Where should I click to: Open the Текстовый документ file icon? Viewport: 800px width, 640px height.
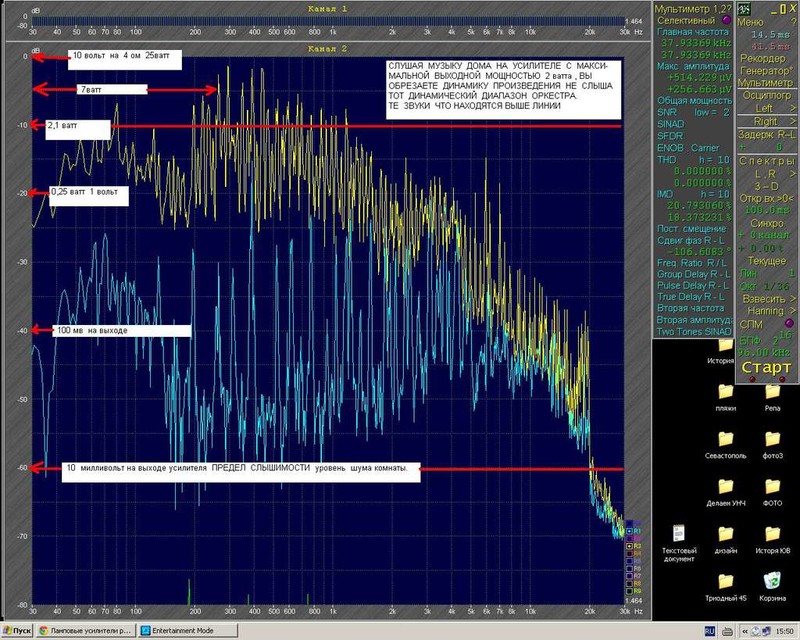679,533
